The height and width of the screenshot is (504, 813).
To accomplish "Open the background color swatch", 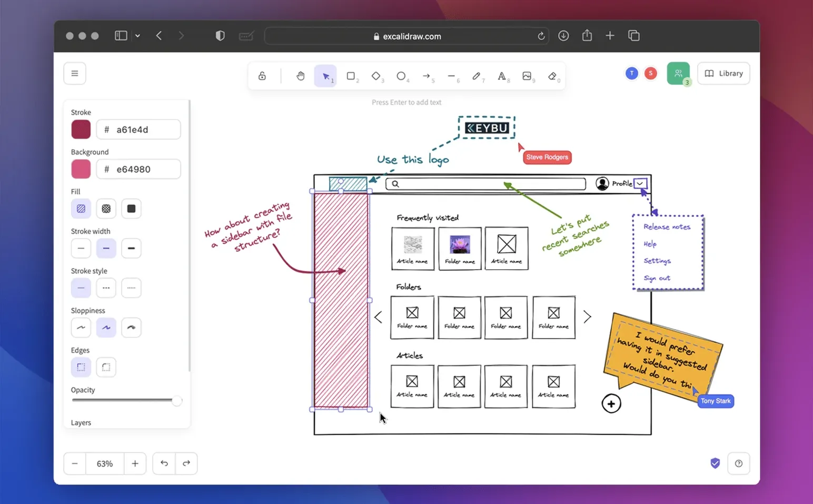I will (x=81, y=169).
